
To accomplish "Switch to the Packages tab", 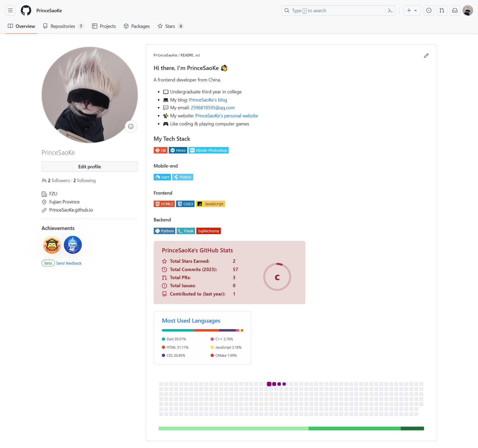I will tap(137, 26).
